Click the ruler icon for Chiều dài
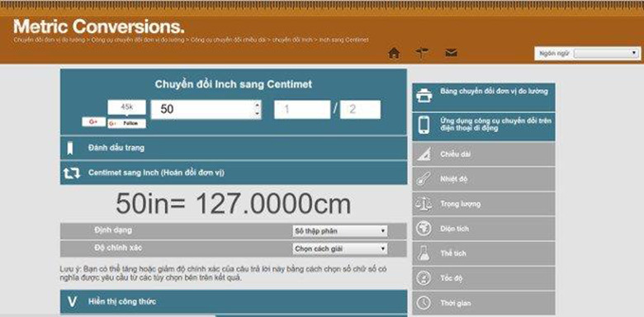The height and width of the screenshot is (317, 644). point(424,154)
